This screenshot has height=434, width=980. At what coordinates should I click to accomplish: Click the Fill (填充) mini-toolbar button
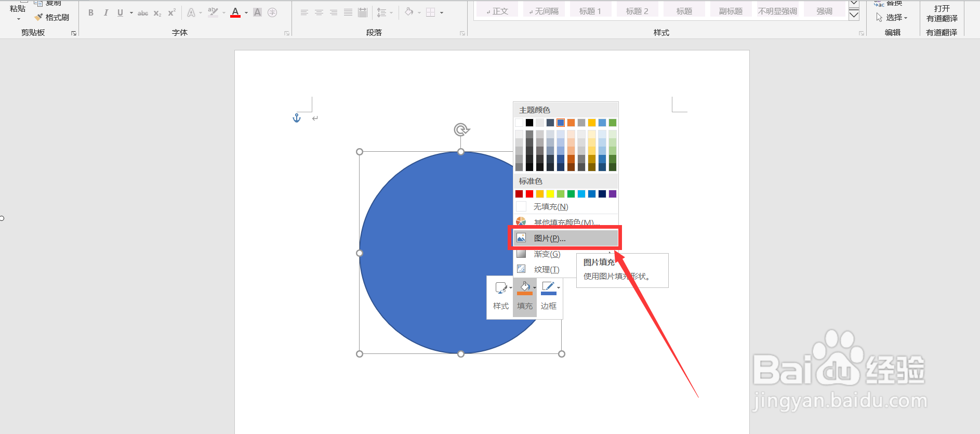coord(525,296)
